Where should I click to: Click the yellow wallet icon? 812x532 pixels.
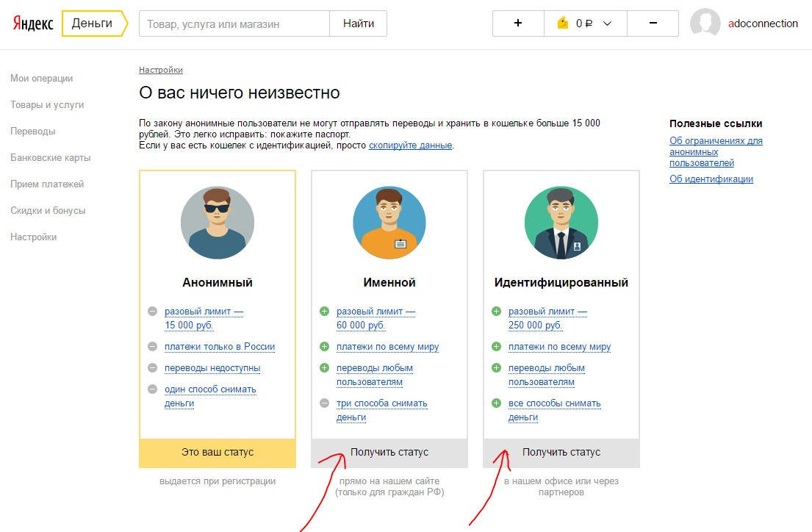563,24
